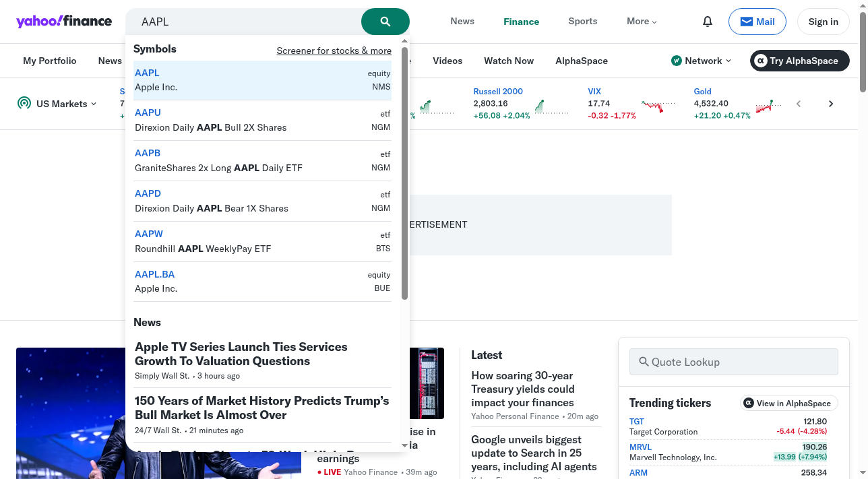This screenshot has height=479, width=868.
Task: Click the magnifier icon in Quote Lookup
Action: [644, 362]
